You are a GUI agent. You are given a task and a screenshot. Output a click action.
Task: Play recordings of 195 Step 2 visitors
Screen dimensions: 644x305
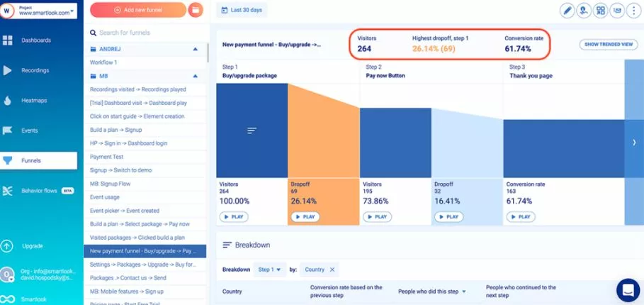coord(377,216)
